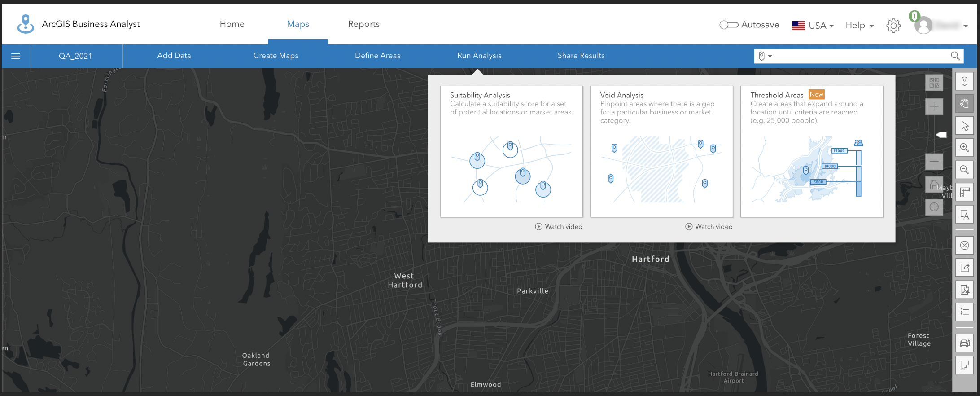This screenshot has width=980, height=396.
Task: Select the zoom out magnifier tool
Action: (x=964, y=170)
